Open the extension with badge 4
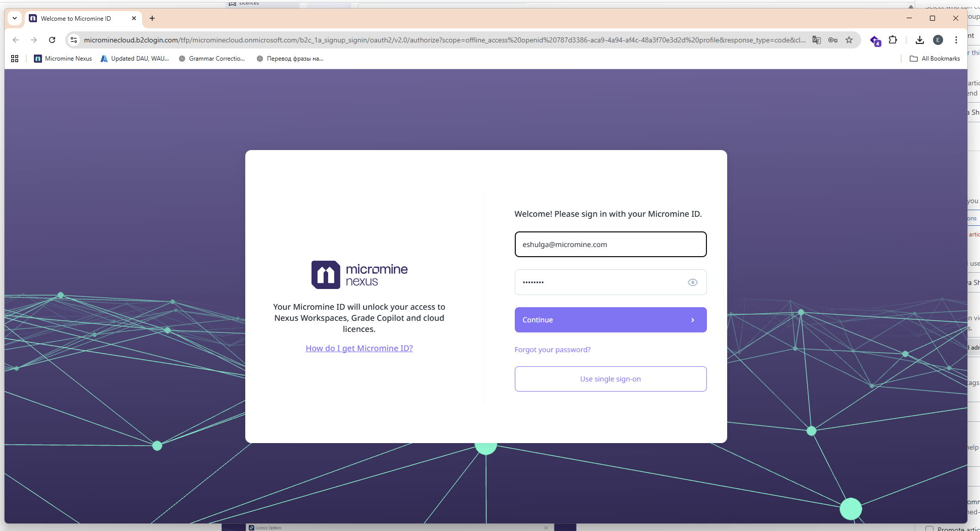The image size is (980, 531). coord(875,40)
